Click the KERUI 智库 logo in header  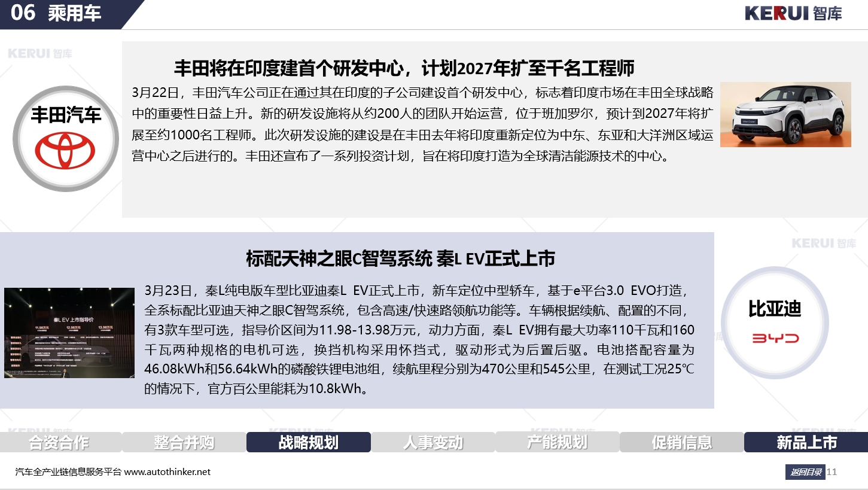[x=793, y=13]
